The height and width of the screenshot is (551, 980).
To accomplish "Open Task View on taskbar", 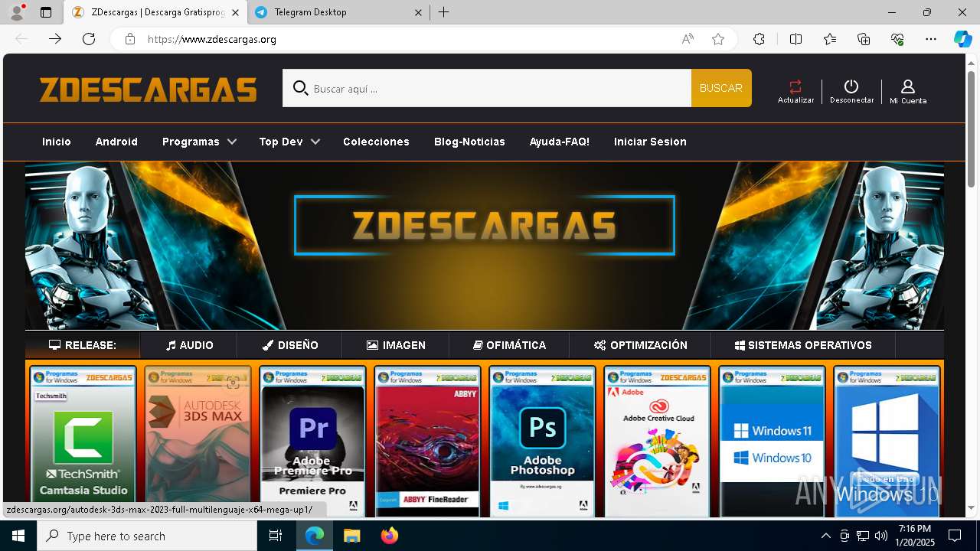I will pos(276,536).
